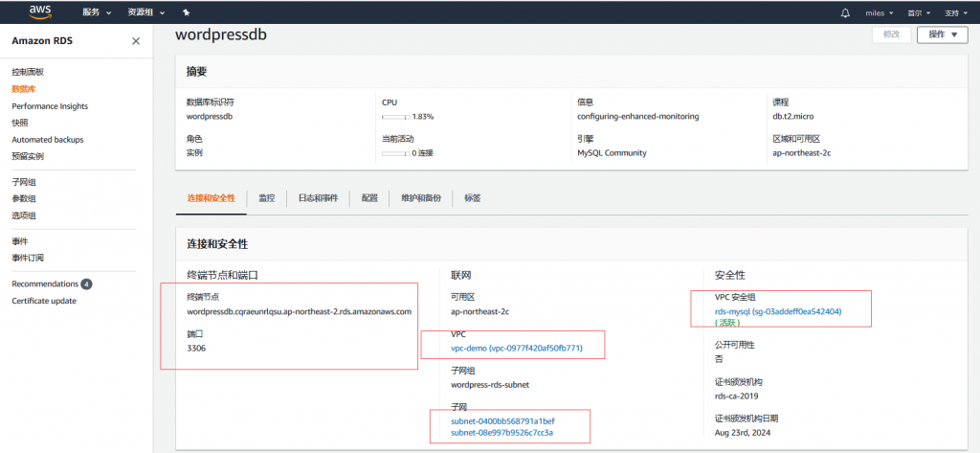
Task: Click the certificate authority rds-ca-2019 text
Action: 736,396
